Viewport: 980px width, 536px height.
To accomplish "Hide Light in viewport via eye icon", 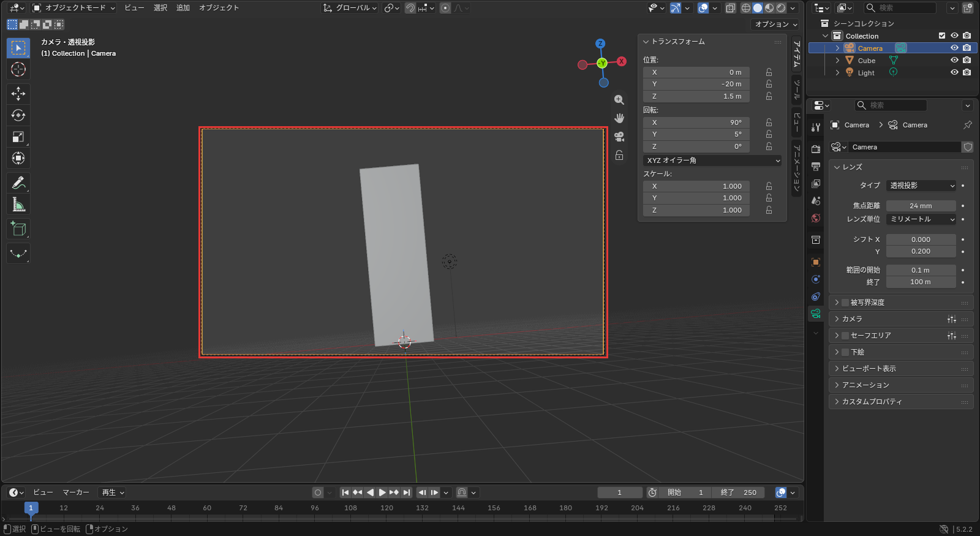I will pos(954,72).
